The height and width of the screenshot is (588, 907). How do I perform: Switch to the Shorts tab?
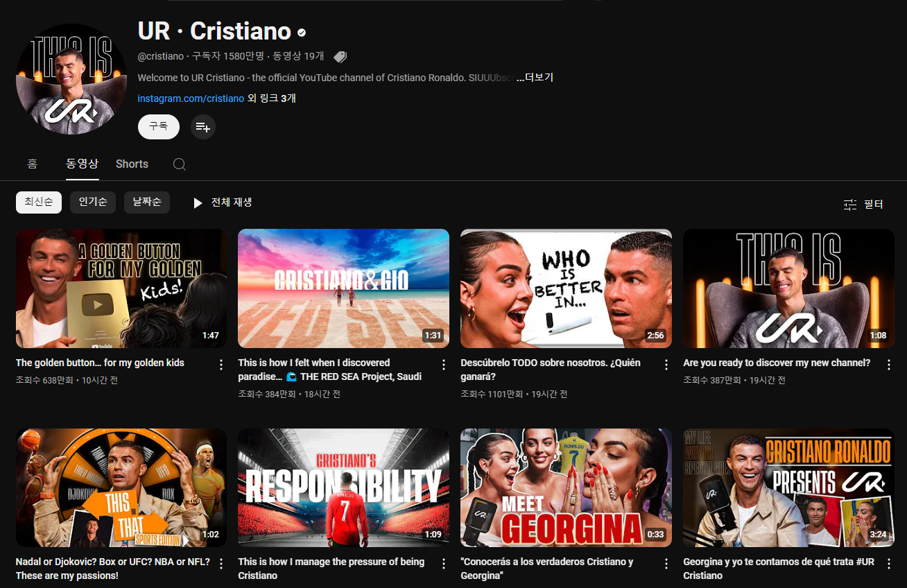click(132, 164)
